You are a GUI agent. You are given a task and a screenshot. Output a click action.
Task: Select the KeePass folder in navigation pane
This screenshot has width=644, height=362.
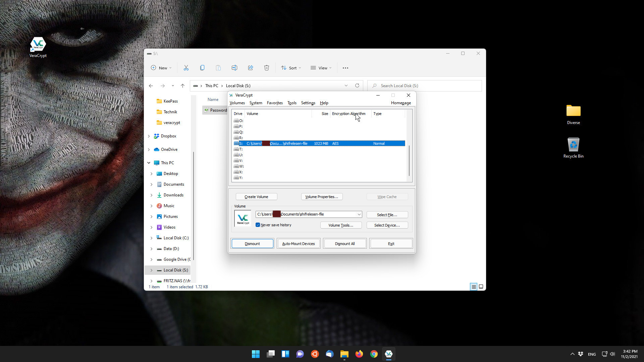click(x=171, y=101)
